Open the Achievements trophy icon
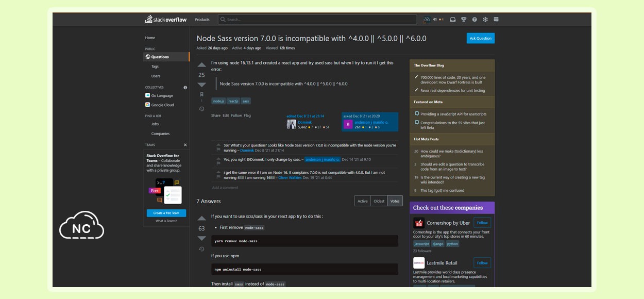The width and height of the screenshot is (644, 299). 463,20
